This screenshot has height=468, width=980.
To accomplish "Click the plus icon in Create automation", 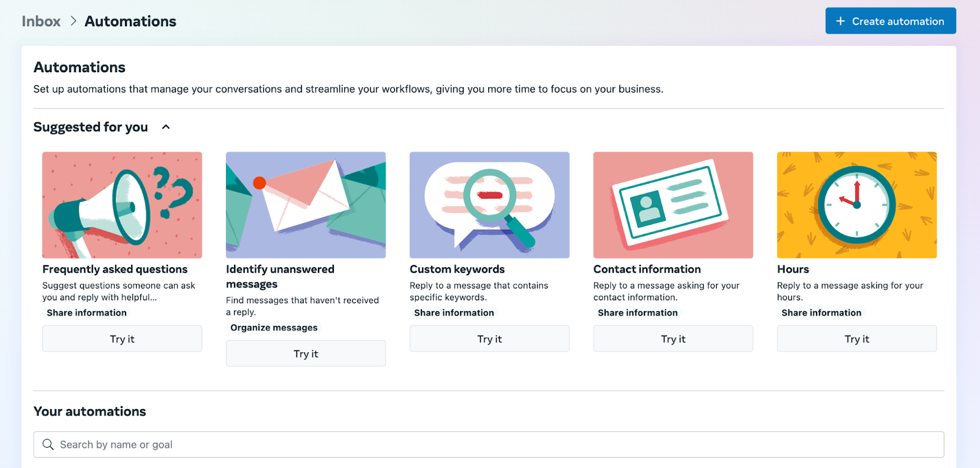I will click(x=840, y=21).
